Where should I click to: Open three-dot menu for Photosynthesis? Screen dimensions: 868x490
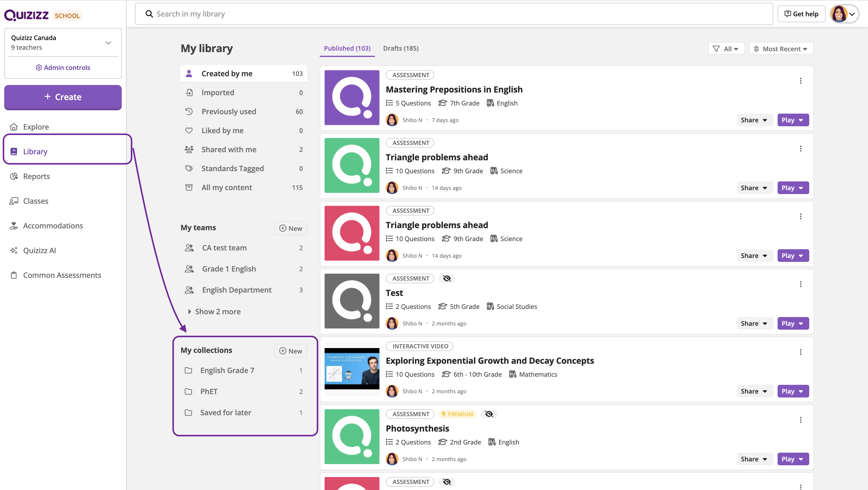tap(800, 420)
